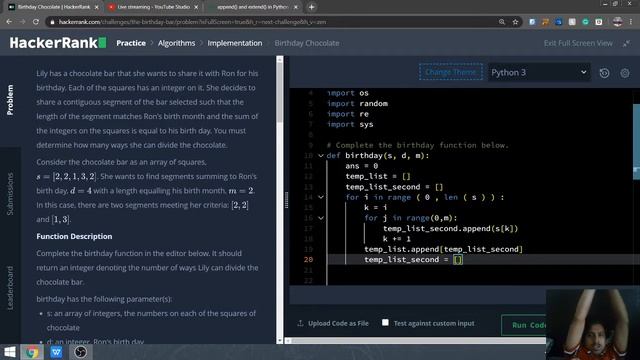Click the exit full screen arrows icon
Image resolution: width=640 pixels, height=360 pixels.
pos(627,43)
